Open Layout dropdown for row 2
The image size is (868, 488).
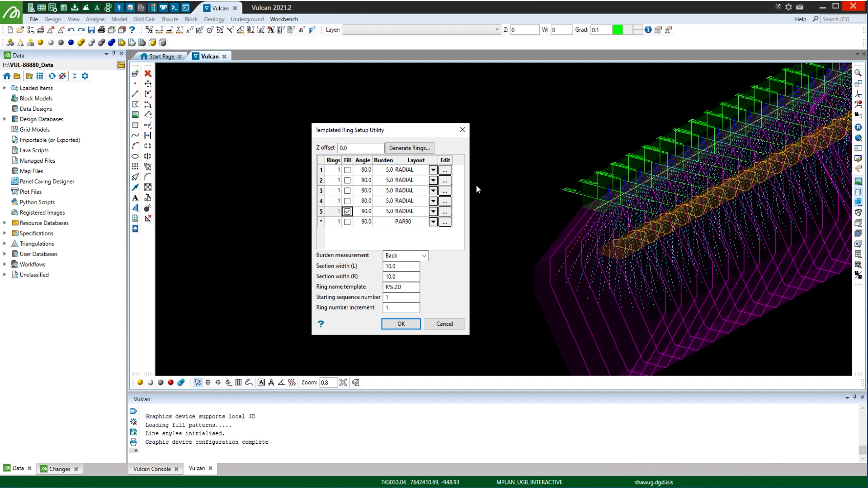click(x=433, y=180)
